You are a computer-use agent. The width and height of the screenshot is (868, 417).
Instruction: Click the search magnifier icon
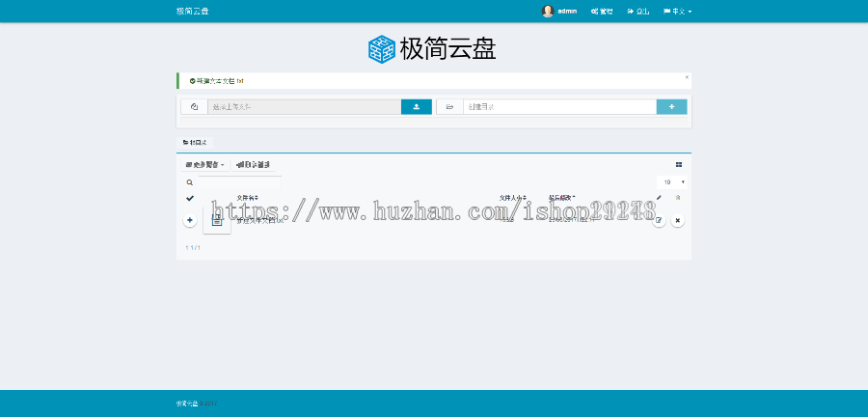pyautogui.click(x=189, y=182)
